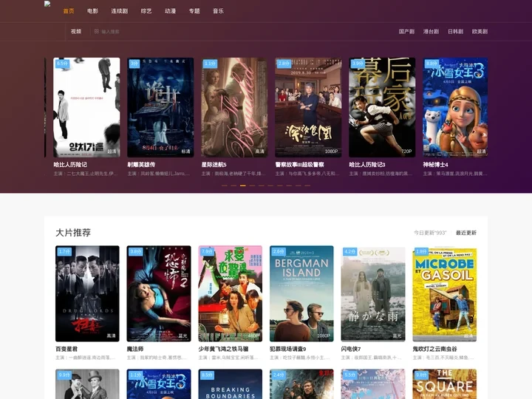Click the 闪电侠7 title link

point(351,349)
